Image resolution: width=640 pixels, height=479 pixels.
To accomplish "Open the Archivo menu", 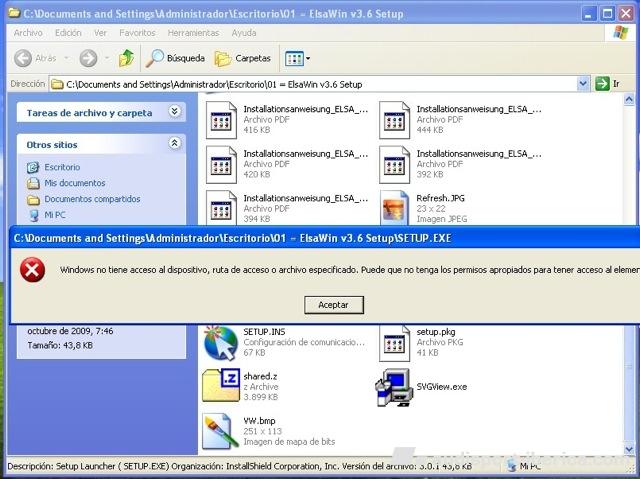I will pyautogui.click(x=28, y=33).
